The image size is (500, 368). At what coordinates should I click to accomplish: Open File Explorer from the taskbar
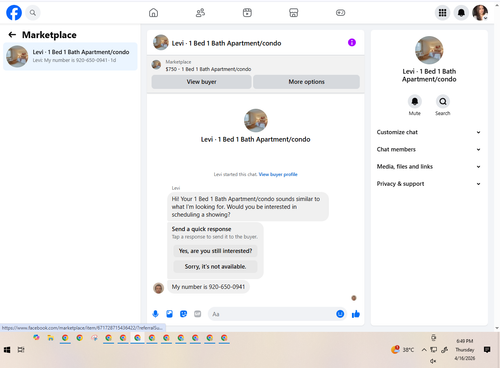[x=51, y=338]
